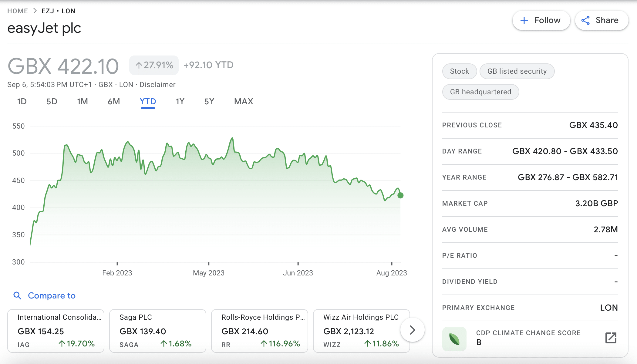Screen dimensions: 637x364
Task: Click the Stock category chip
Action: (460, 71)
